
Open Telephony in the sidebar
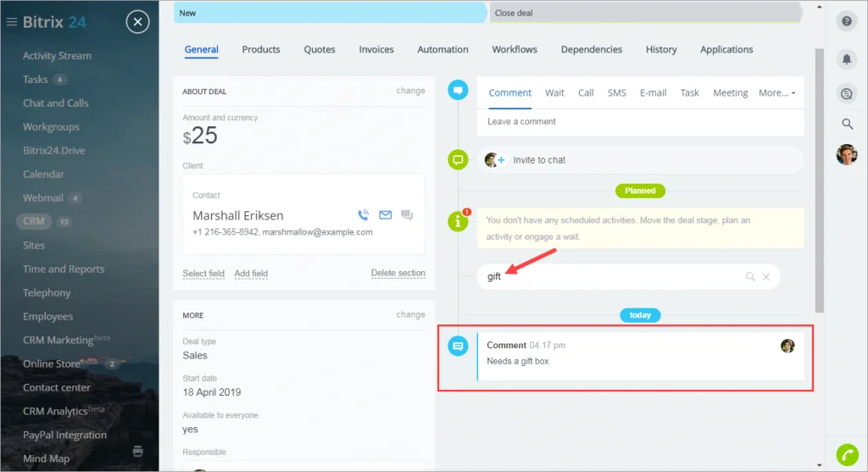(47, 292)
